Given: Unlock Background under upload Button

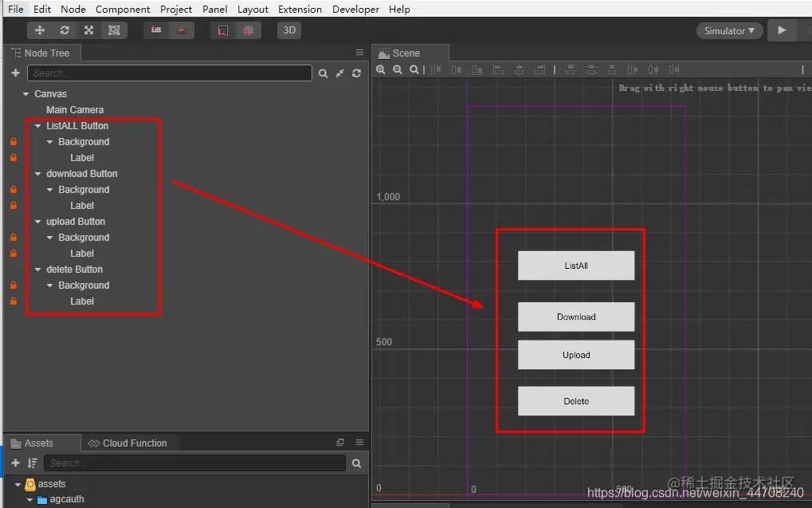Looking at the screenshot, I should point(14,238).
